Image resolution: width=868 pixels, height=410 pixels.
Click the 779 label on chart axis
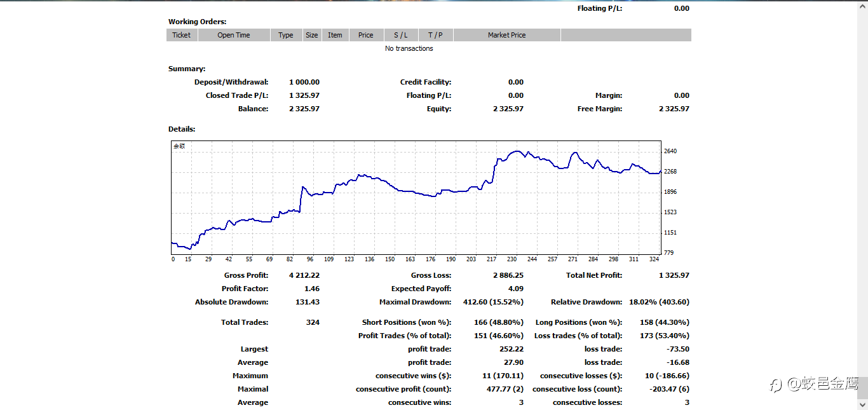(x=668, y=253)
